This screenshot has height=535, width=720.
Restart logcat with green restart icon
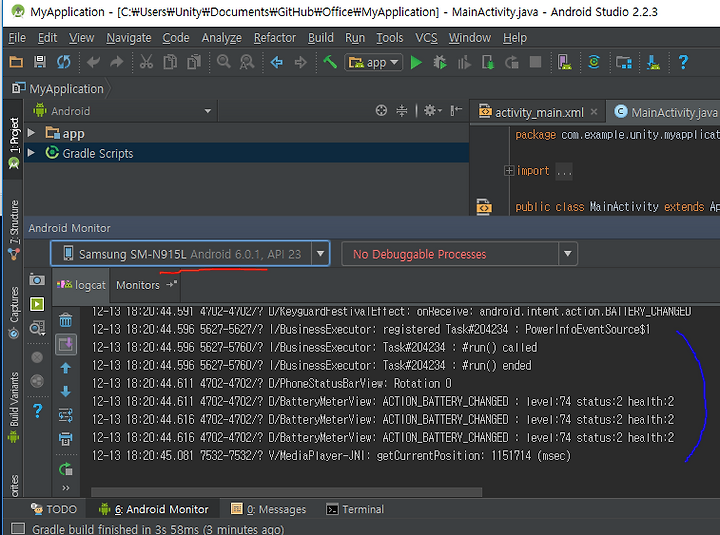coord(66,469)
